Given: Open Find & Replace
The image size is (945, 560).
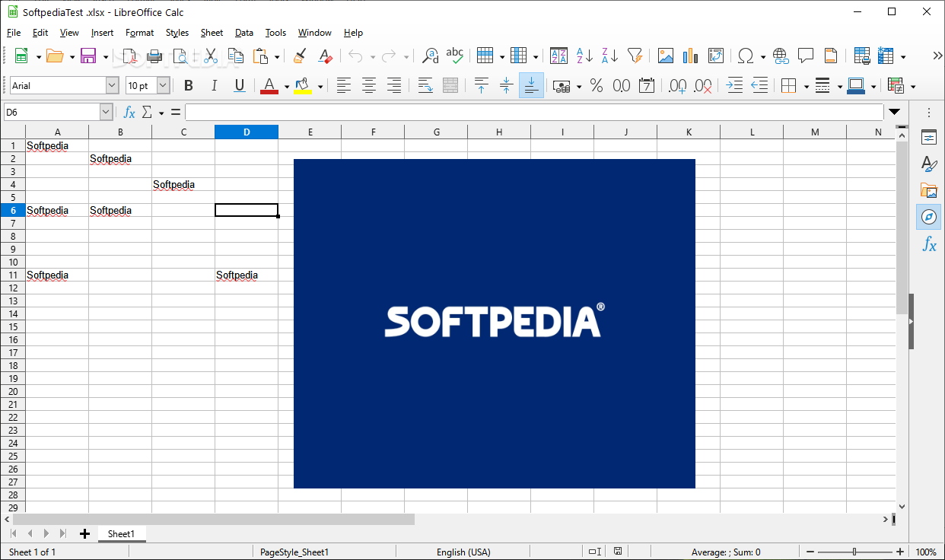Looking at the screenshot, I should tap(431, 56).
